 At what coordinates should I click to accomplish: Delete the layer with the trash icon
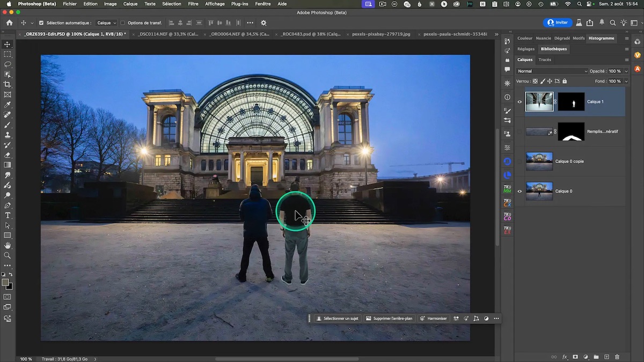click(617, 357)
